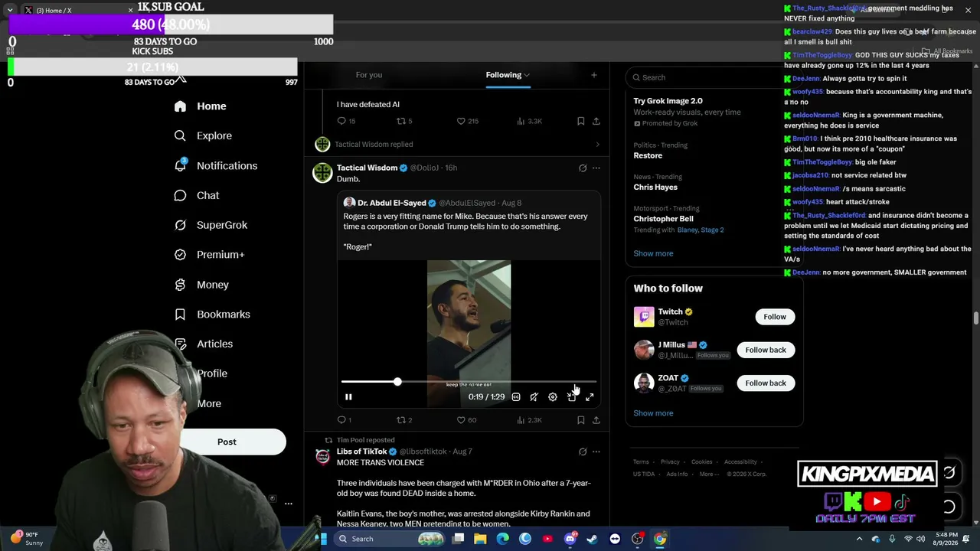
Task: Open the Premium+ page
Action: (209, 255)
